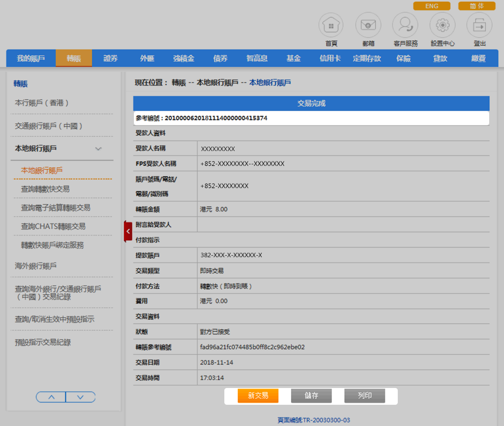Switch language to ENG

click(x=431, y=6)
